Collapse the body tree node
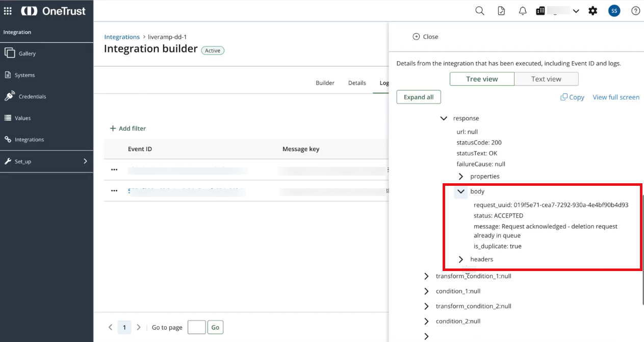 pos(461,191)
